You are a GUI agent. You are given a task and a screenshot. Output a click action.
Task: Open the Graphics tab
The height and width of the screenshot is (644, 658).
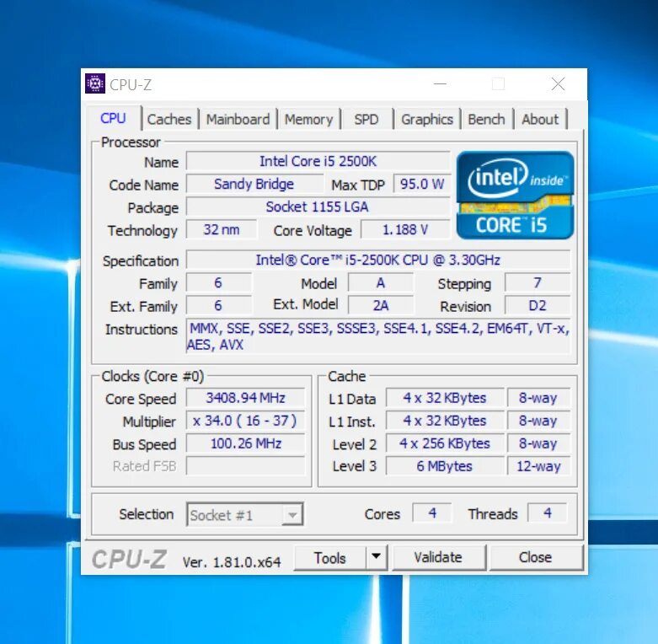[427, 119]
